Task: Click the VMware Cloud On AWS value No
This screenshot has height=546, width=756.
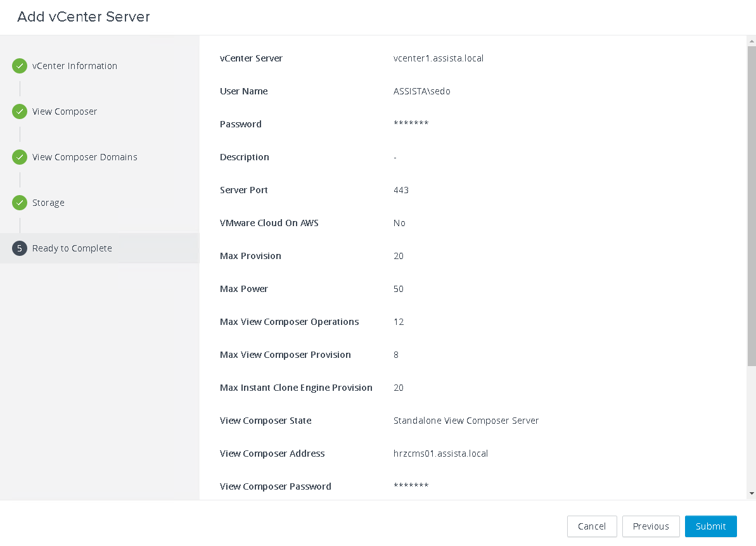Action: point(399,223)
